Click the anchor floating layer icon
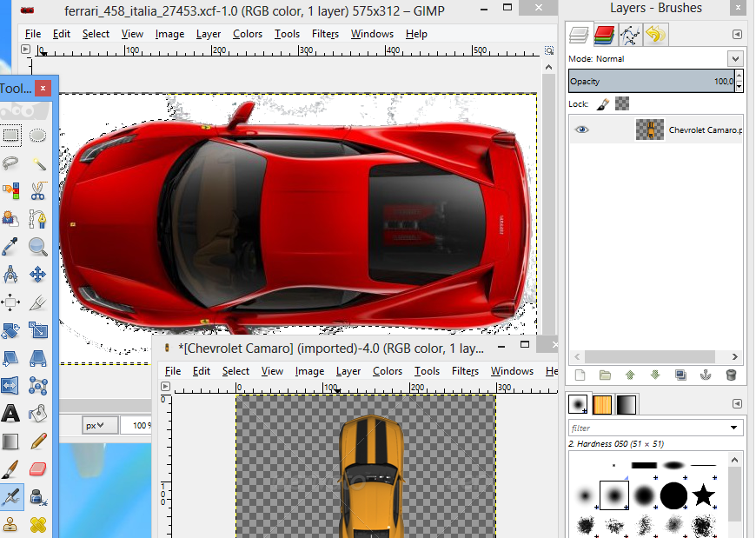Screen dimensions: 756x538 706,375
